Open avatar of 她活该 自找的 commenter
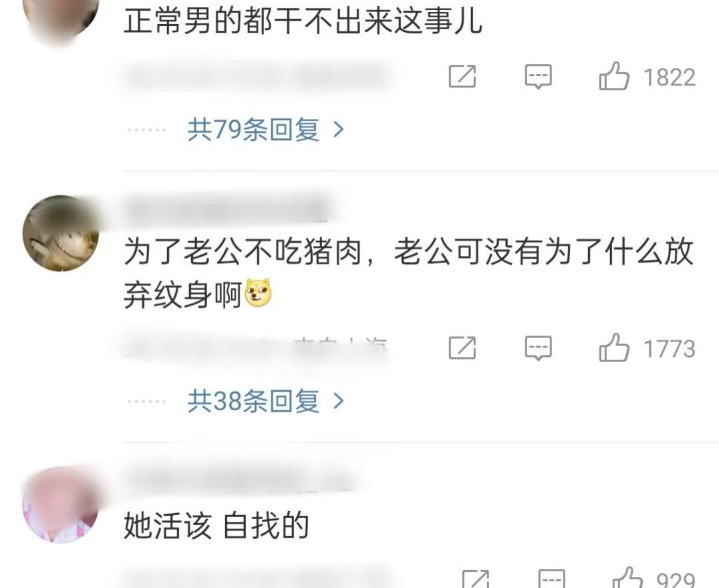Viewport: 719px width, 588px height. (x=61, y=504)
